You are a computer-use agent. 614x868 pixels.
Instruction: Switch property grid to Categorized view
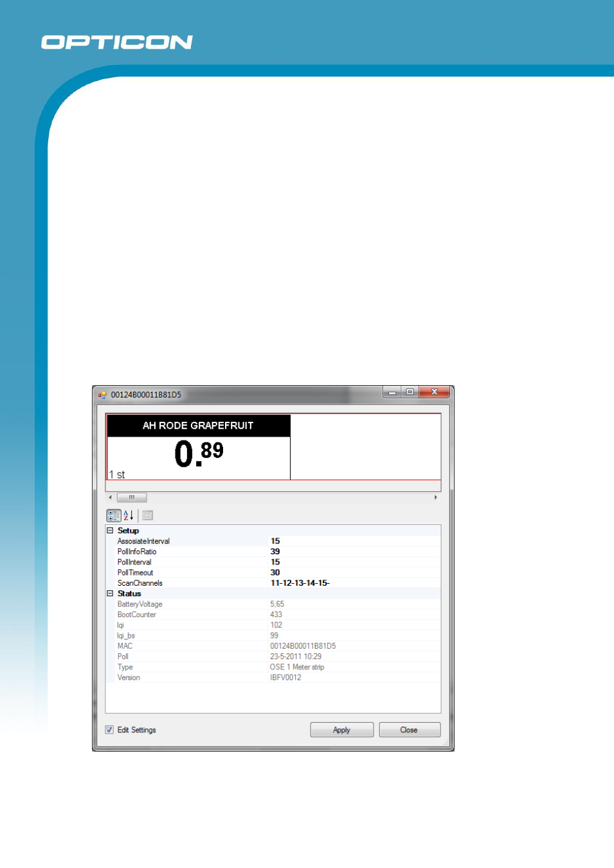(x=114, y=515)
